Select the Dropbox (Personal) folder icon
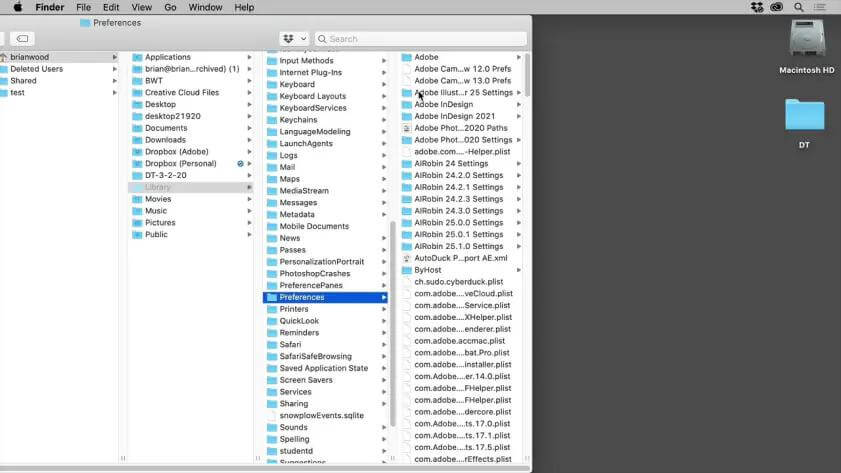The width and height of the screenshot is (841, 473). pyautogui.click(x=137, y=164)
